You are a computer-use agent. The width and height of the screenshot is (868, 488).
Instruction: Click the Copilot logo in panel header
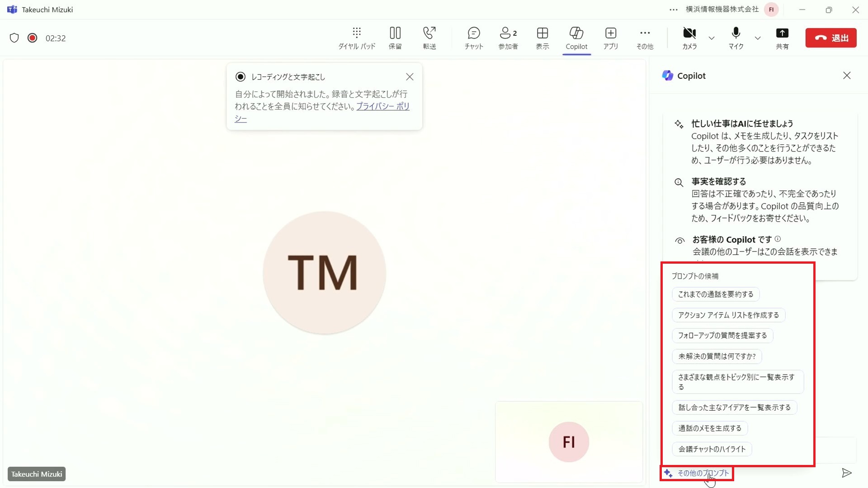668,76
